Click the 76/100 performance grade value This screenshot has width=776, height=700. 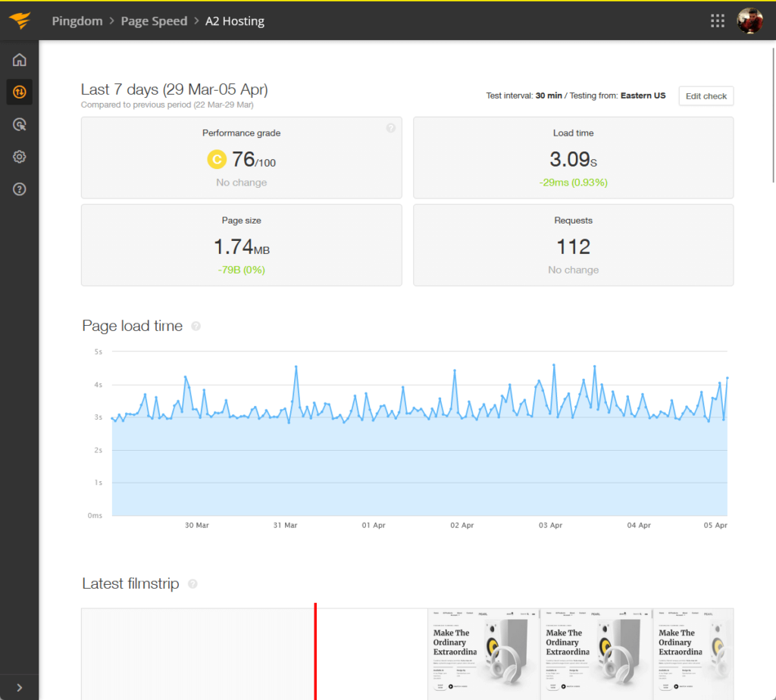pos(253,160)
